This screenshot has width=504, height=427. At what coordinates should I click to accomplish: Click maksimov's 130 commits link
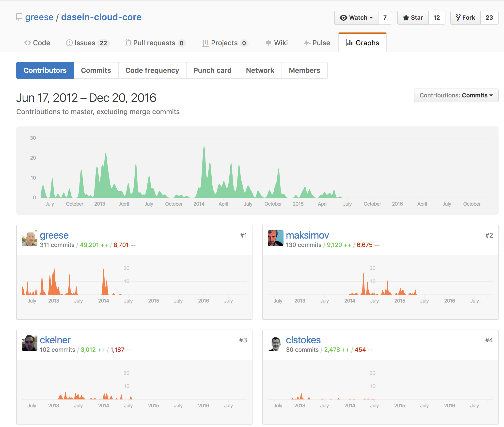[x=304, y=245]
